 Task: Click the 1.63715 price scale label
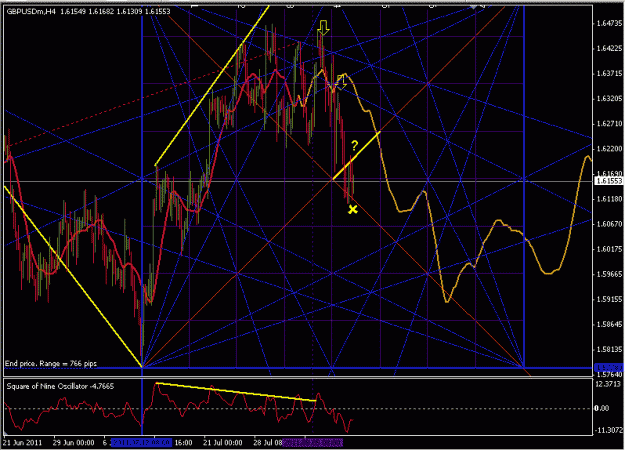pos(609,74)
